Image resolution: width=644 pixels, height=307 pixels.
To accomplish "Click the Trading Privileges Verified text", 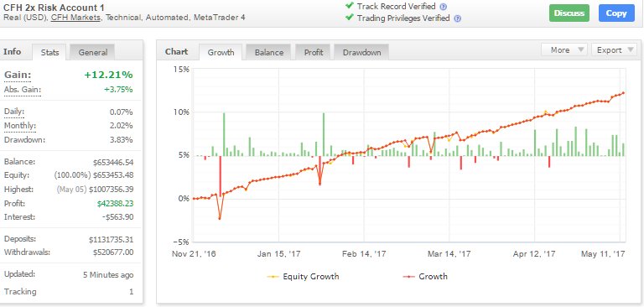I will point(403,18).
